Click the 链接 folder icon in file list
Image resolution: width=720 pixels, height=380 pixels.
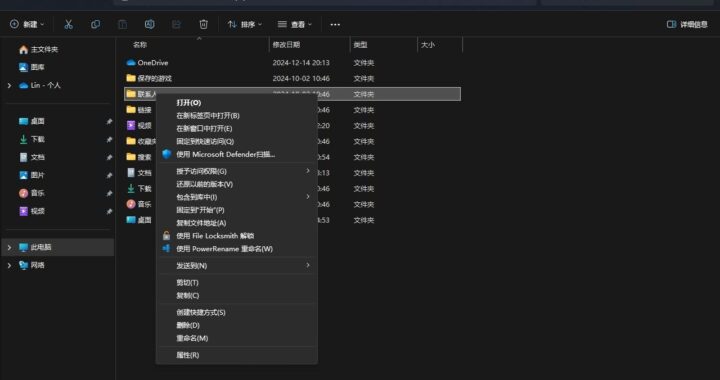(131, 110)
